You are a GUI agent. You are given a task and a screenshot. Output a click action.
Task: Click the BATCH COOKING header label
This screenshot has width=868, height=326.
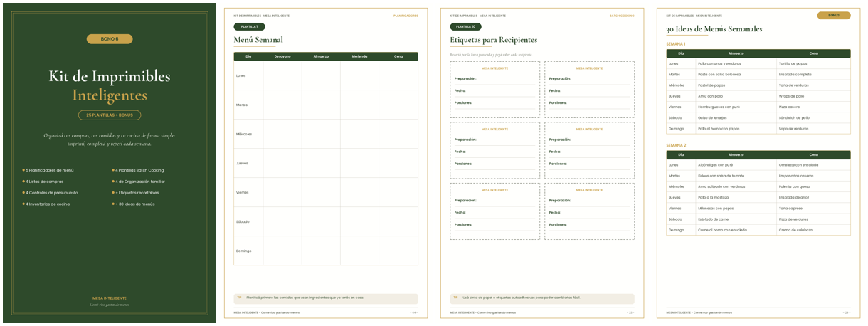(622, 15)
